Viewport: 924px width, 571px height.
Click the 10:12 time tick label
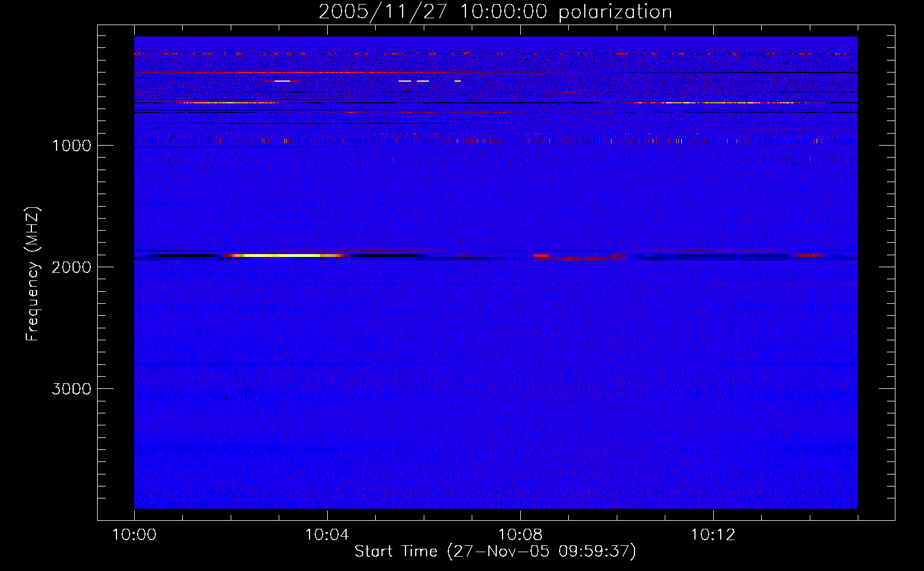(x=713, y=535)
